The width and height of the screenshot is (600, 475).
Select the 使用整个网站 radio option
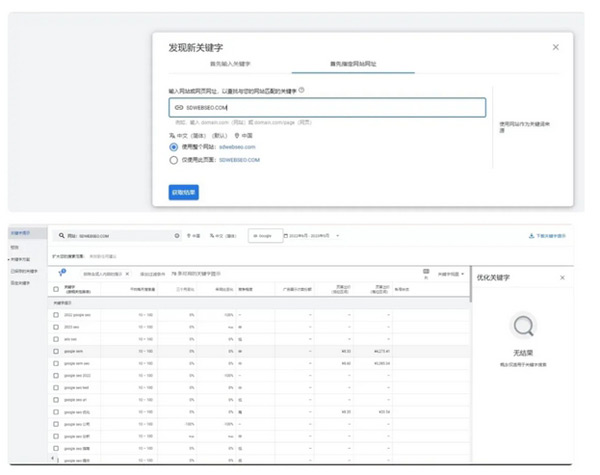point(174,146)
